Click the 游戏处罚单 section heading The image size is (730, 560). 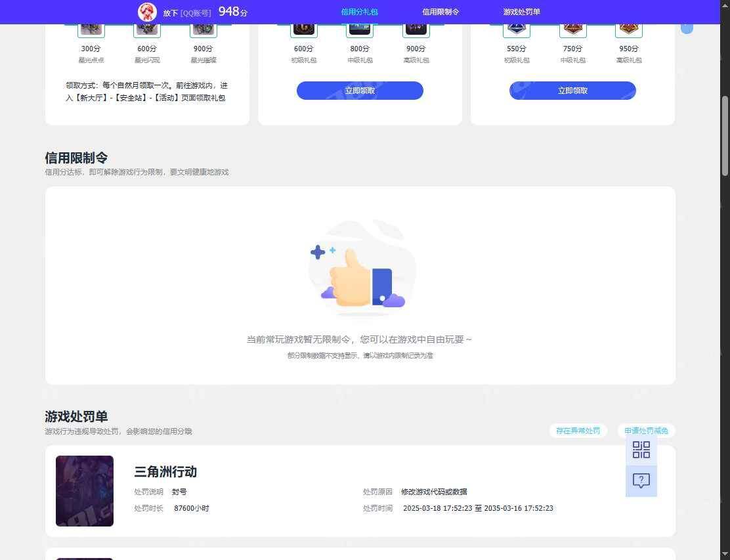(x=76, y=416)
